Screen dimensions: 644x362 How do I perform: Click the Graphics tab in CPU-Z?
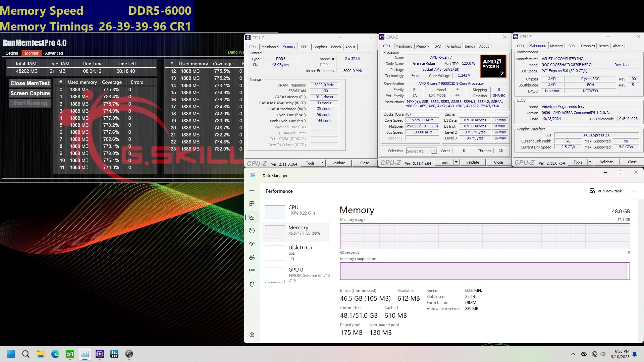(320, 47)
